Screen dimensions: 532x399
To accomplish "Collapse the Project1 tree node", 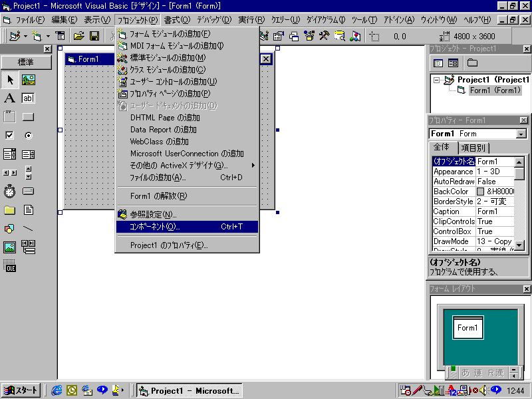I will [437, 80].
